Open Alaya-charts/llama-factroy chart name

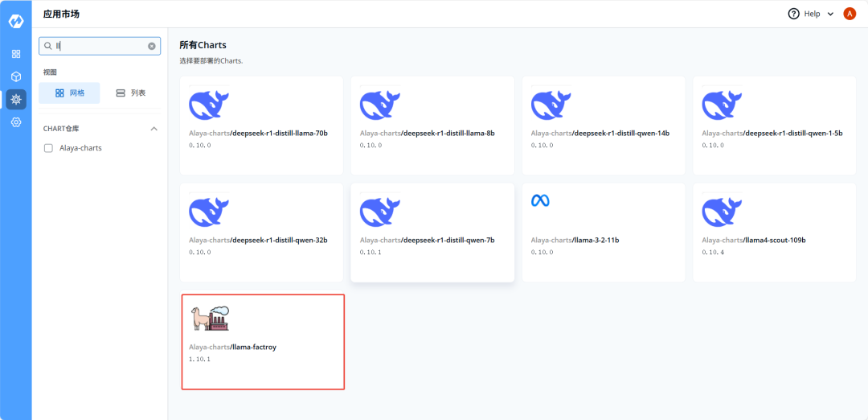[x=232, y=348]
